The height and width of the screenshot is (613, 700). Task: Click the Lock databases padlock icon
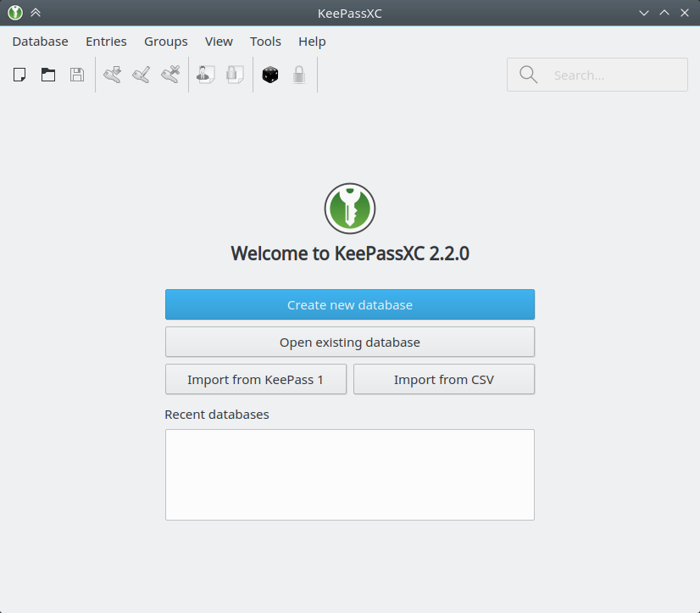299,75
